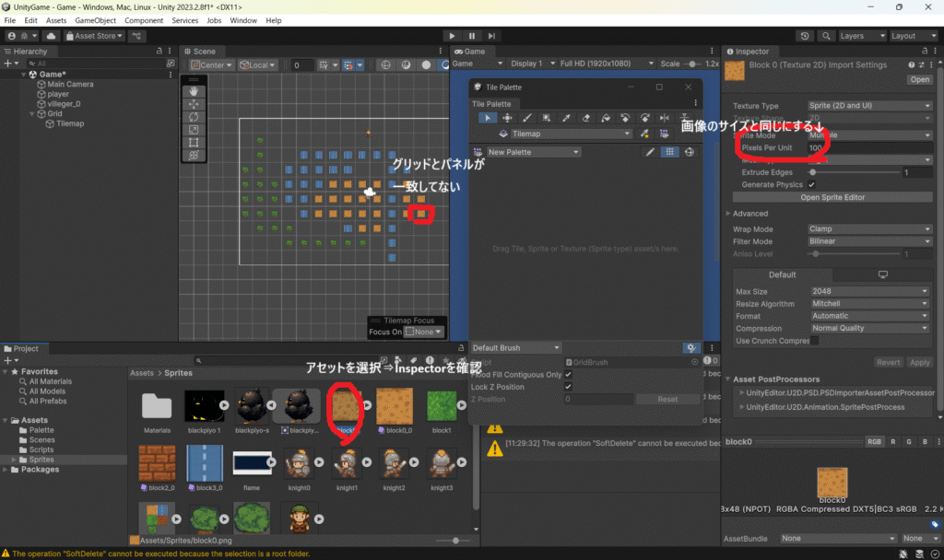The image size is (944, 560).
Task: Open the Component menu
Action: [143, 20]
